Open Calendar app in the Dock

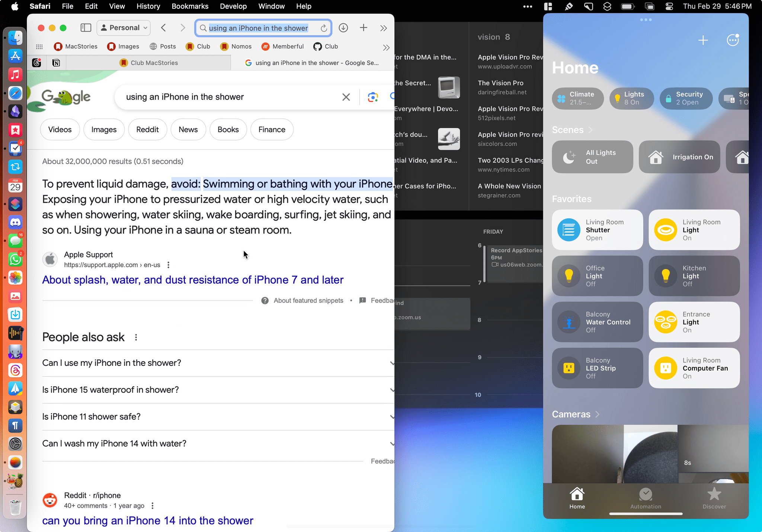15,185
